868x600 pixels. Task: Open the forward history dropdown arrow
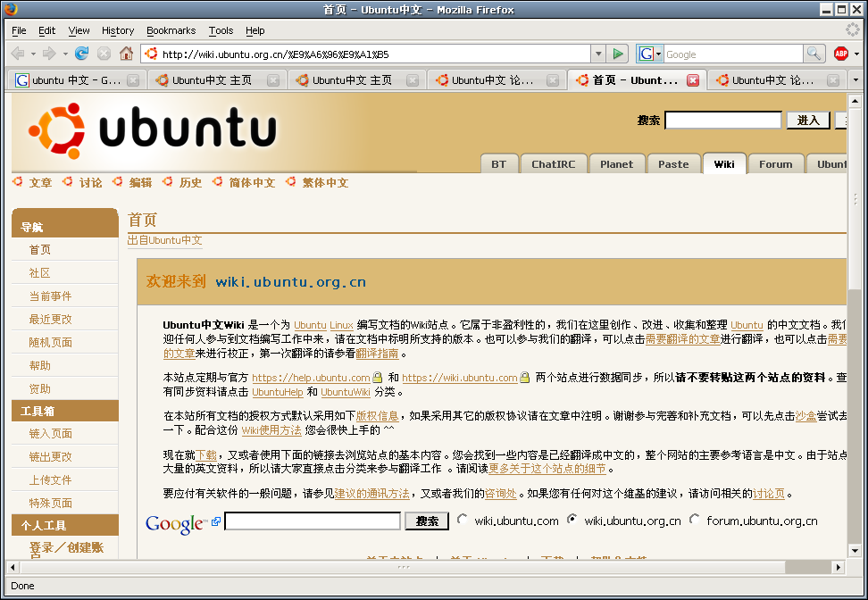pos(65,54)
